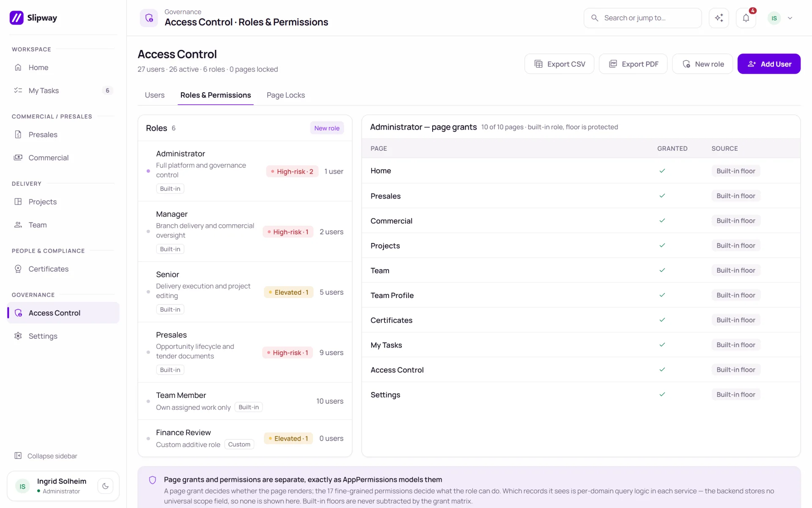
Task: Click the High-risk · 2 badge
Action: click(292, 171)
